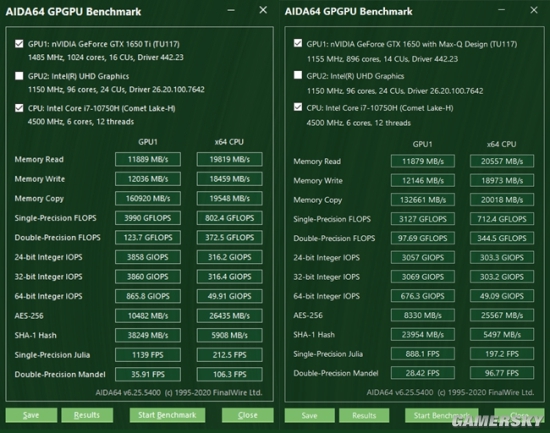Click Save button in right window
Image resolution: width=550 pixels, height=433 pixels.
[309, 415]
